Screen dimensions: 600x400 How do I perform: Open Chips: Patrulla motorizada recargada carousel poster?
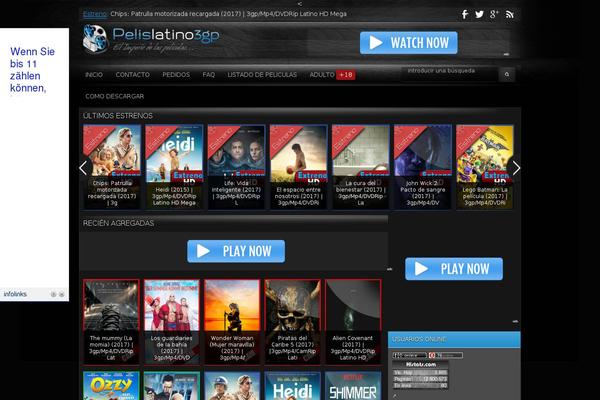click(112, 167)
